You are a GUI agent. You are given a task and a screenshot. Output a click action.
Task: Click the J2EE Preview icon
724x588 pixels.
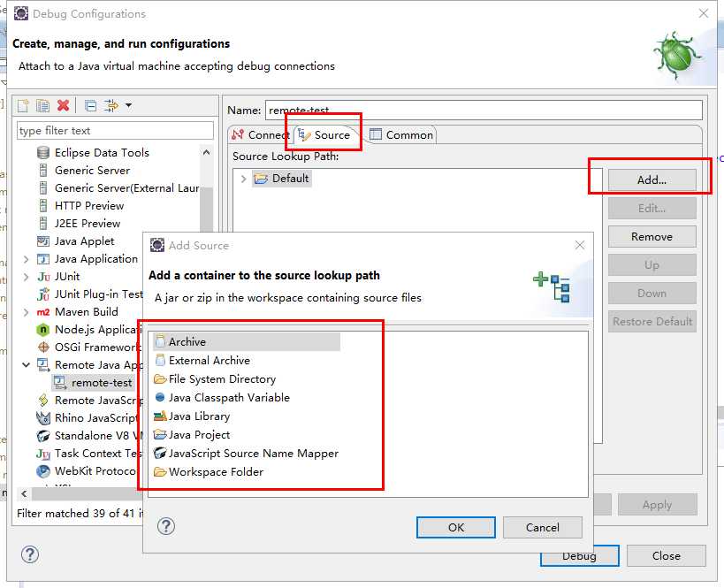(43, 223)
